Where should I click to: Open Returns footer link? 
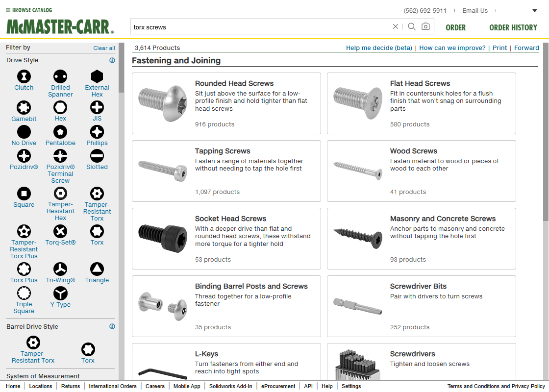click(71, 386)
